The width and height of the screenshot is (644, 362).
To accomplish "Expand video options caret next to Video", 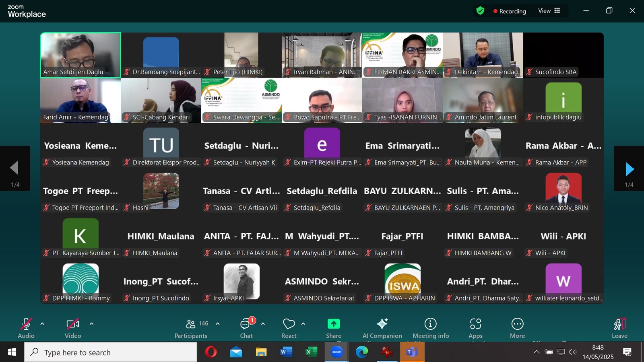I will click(x=91, y=324).
